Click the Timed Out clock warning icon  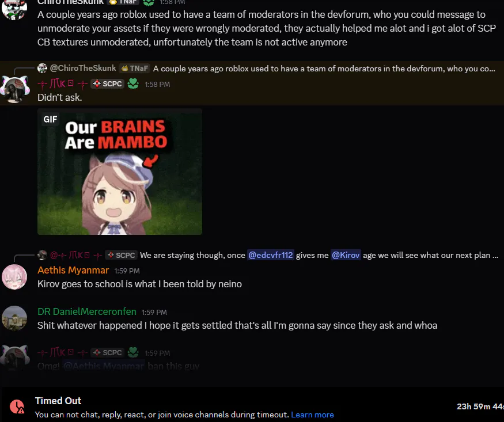[17, 407]
